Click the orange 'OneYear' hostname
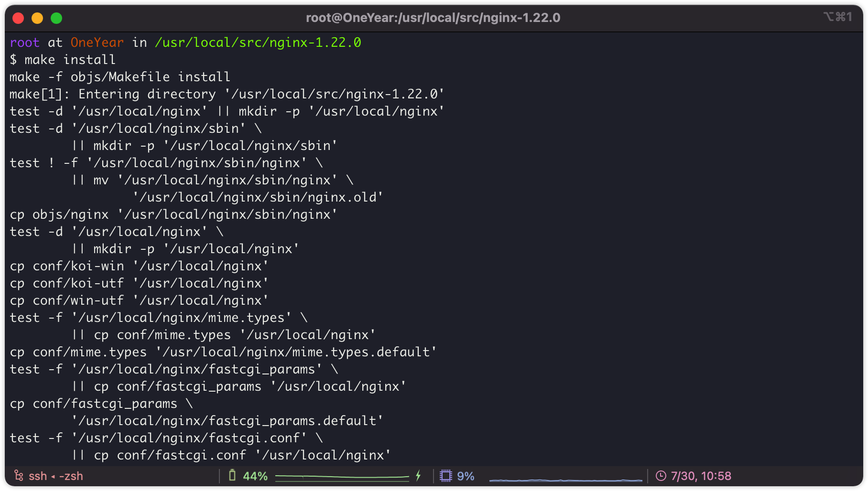 [x=97, y=43]
